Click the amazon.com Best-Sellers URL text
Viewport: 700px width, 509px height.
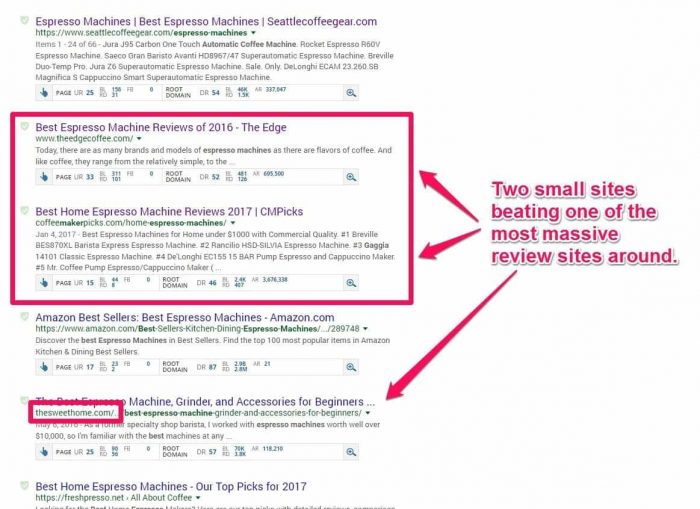[197, 329]
